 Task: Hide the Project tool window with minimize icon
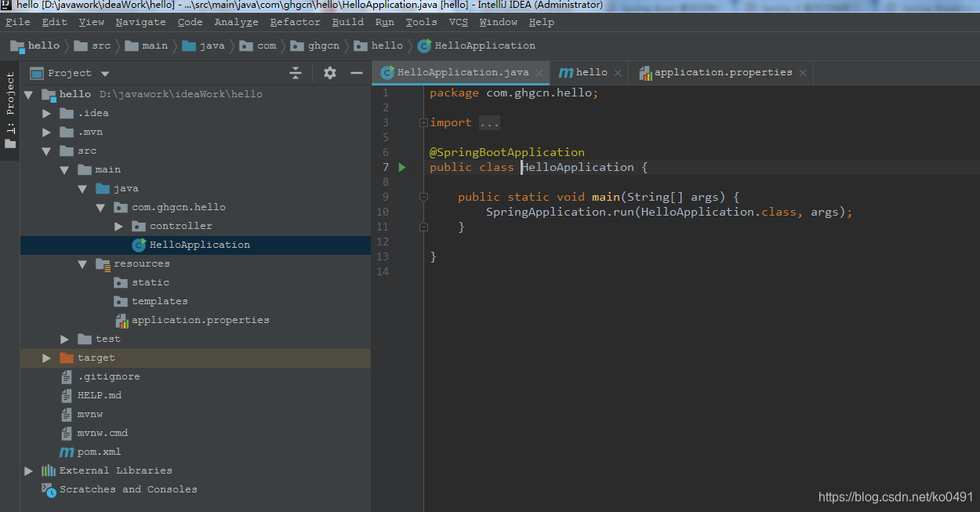pyautogui.click(x=357, y=73)
